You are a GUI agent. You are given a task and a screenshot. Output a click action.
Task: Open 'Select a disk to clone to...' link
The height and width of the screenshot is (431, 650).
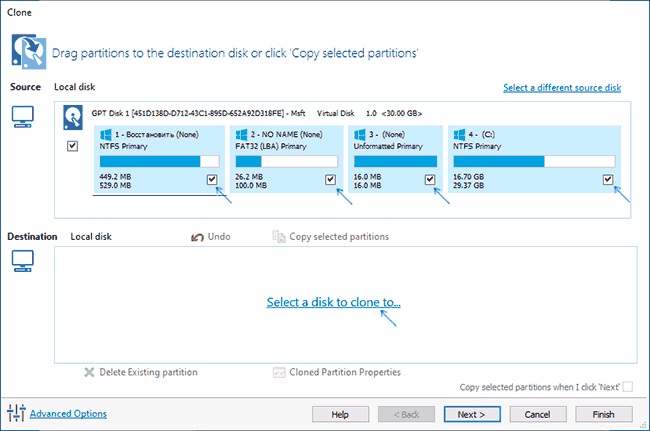point(334,302)
